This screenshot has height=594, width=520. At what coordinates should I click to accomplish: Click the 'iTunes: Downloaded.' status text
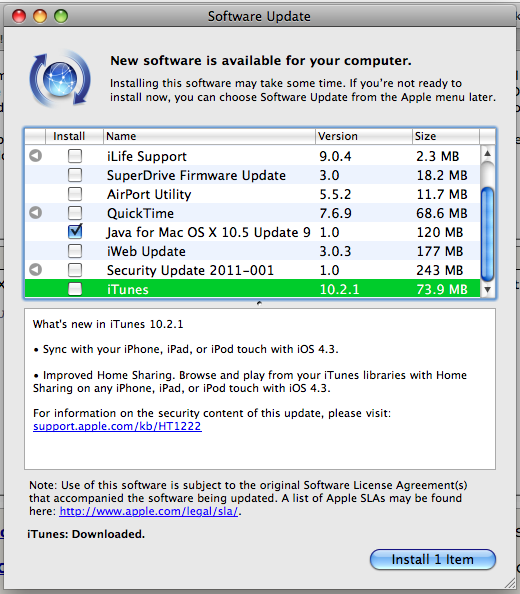[x=86, y=534]
